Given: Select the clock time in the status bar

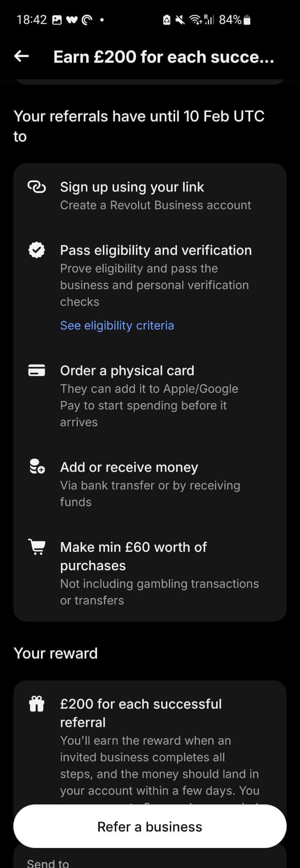Looking at the screenshot, I should pyautogui.click(x=31, y=19).
